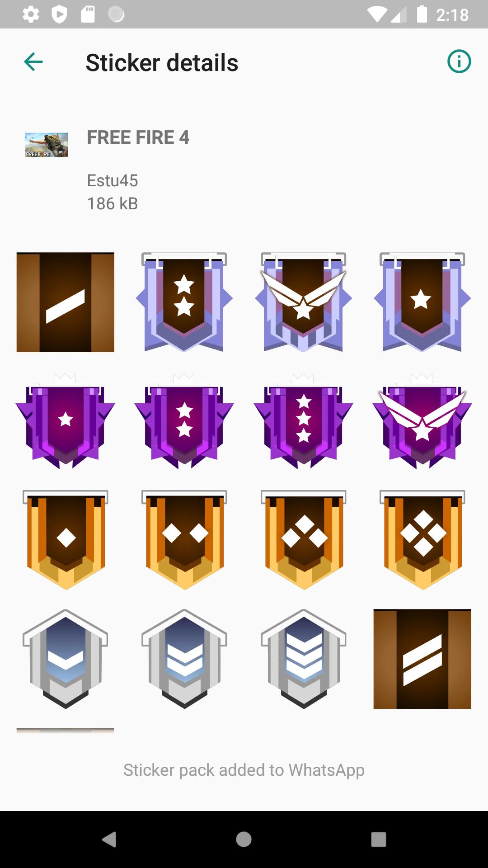This screenshot has height=868, width=488.
Task: Choose the brown double-stripe bronze sticker
Action: [x=422, y=659]
